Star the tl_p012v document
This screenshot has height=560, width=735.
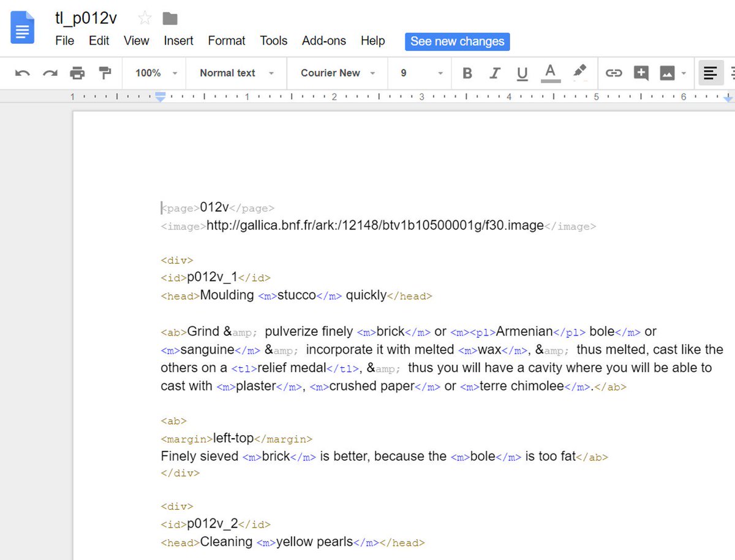click(145, 18)
